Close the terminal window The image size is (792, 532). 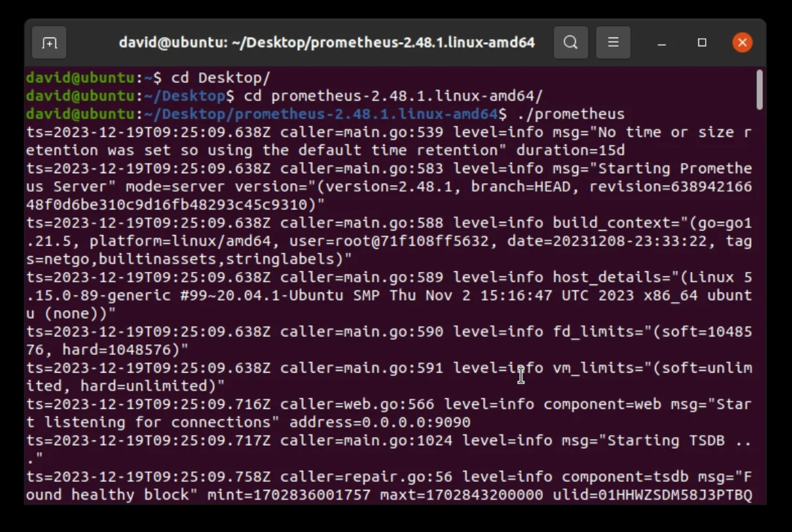pyautogui.click(x=742, y=43)
